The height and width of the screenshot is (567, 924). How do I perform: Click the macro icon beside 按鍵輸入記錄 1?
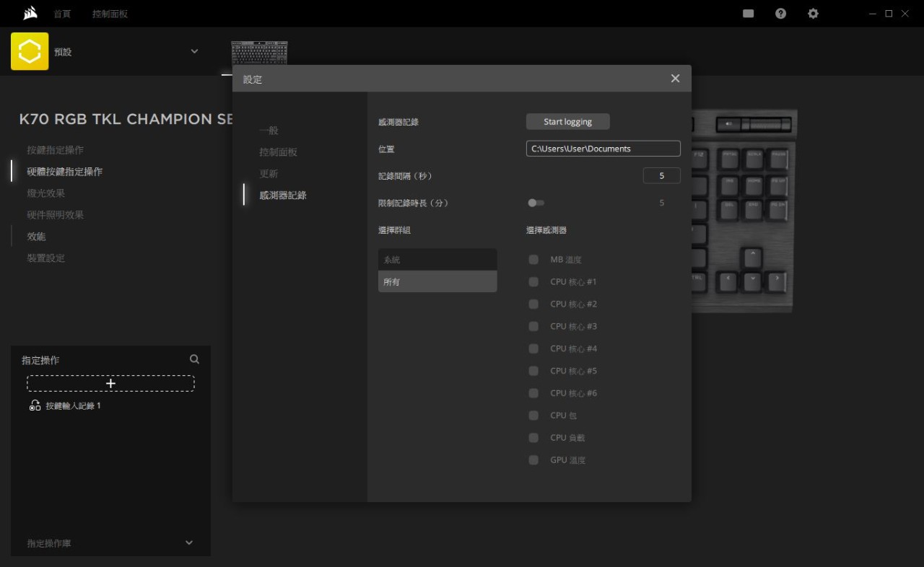click(x=35, y=405)
